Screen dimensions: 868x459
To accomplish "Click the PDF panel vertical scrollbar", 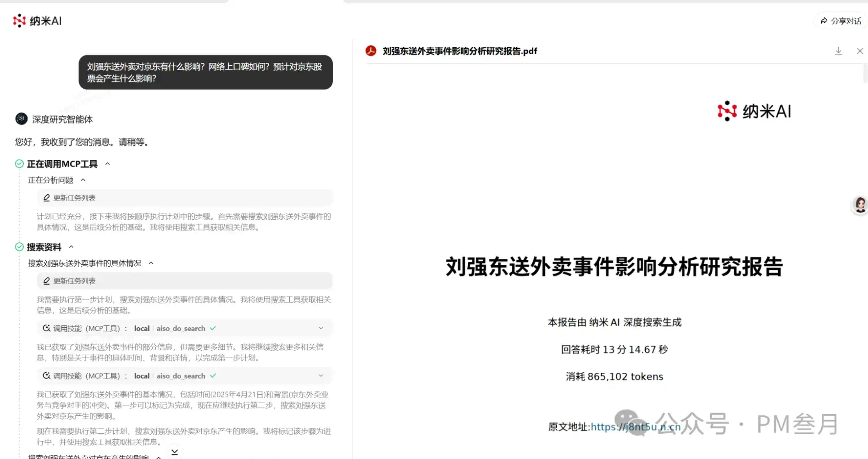I will (865, 73).
